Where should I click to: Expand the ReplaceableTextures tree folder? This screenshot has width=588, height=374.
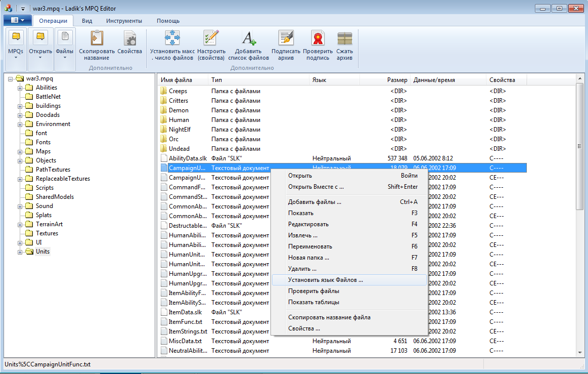tap(20, 179)
